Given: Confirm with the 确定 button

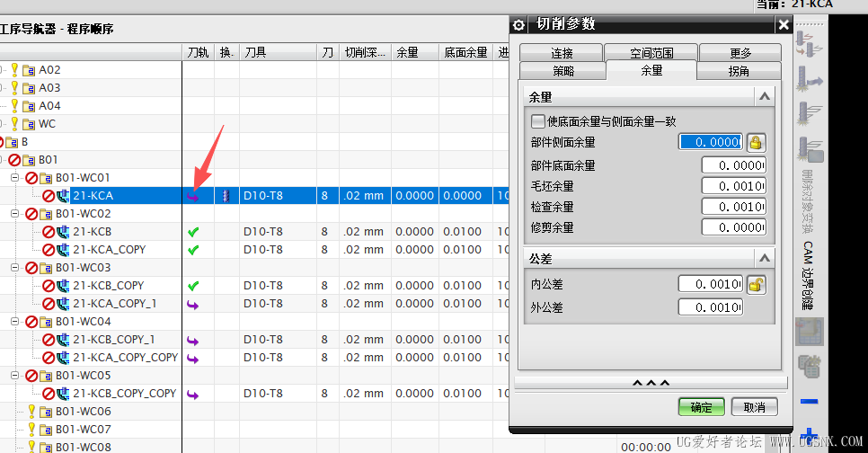Looking at the screenshot, I should point(702,407).
